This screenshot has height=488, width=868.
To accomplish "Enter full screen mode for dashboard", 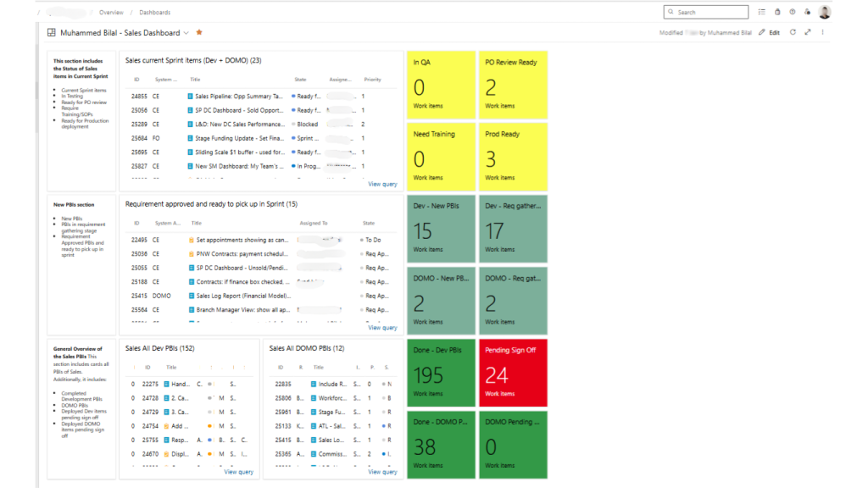I will 808,32.
